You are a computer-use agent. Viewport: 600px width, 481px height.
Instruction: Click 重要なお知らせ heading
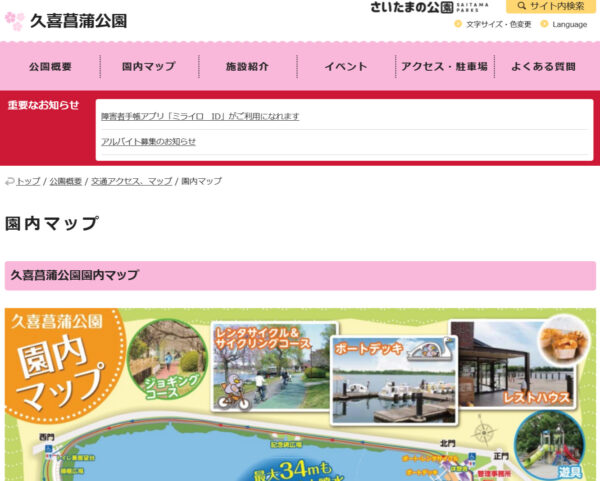pos(43,105)
